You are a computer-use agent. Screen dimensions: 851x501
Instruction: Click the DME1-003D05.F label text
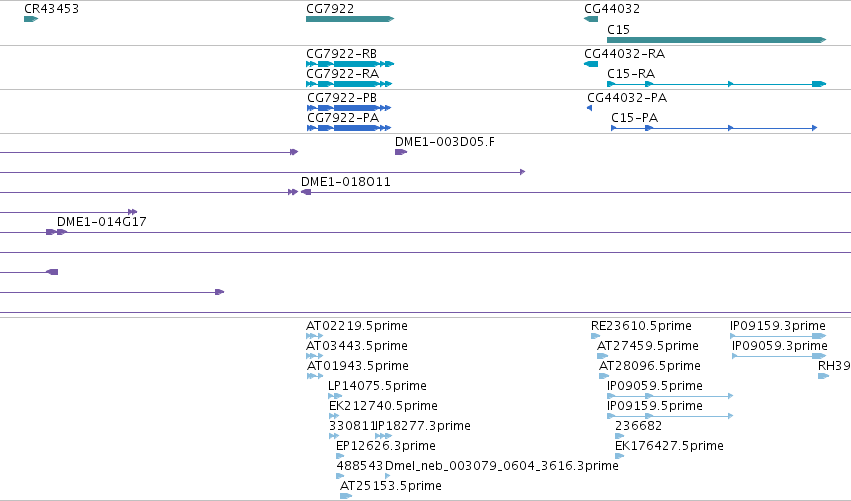pyautogui.click(x=445, y=142)
